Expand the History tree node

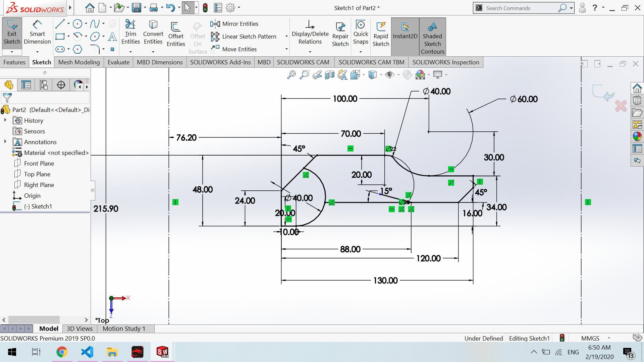(x=5, y=120)
